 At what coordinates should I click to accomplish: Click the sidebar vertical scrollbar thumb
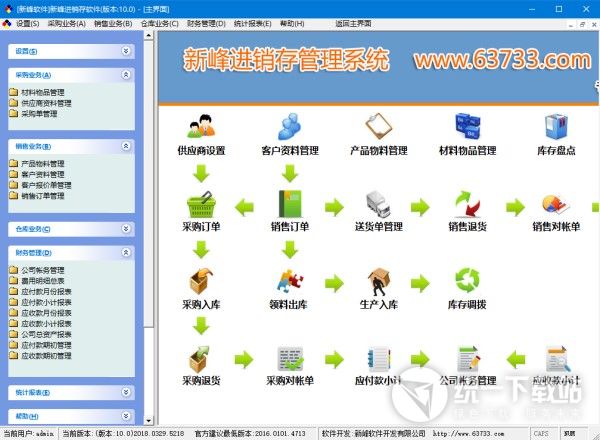(149, 184)
